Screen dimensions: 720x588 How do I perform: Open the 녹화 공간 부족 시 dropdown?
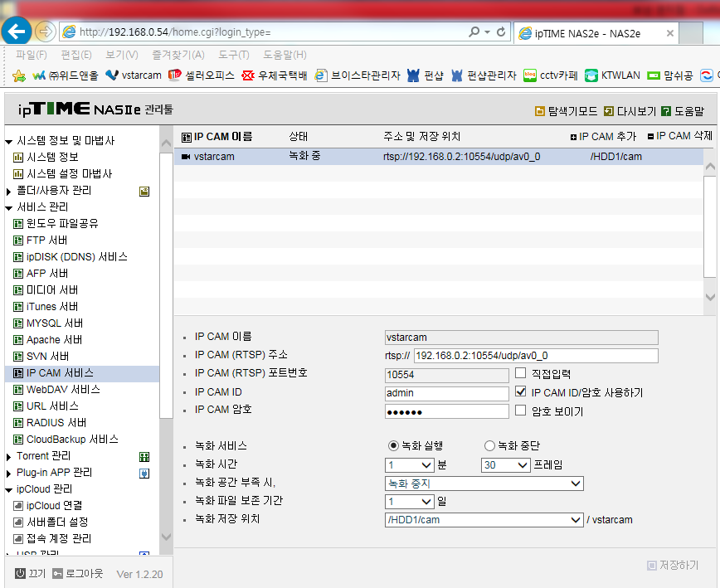point(484,484)
